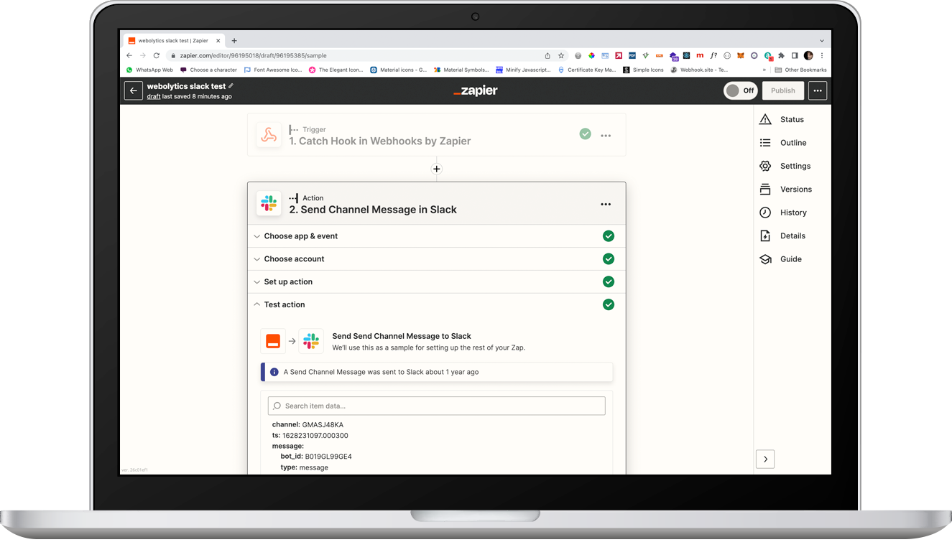Screen dimensions: 952x560
Task: Bookmark the page with the star icon
Action: (561, 55)
